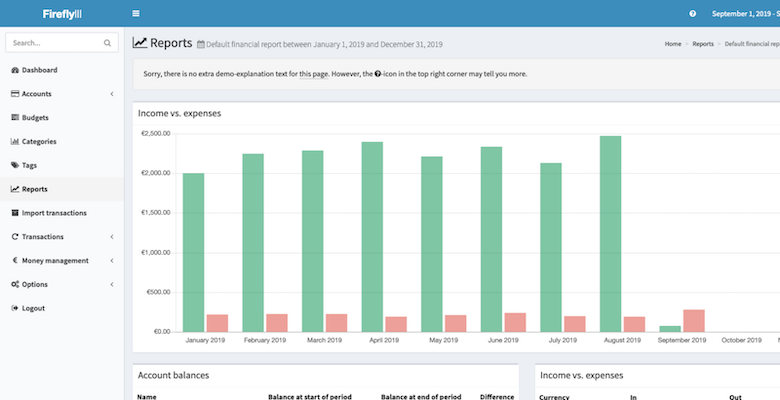Viewport: 780px width, 400px height.
Task: Click the Accounts credit card icon
Action: (x=14, y=94)
